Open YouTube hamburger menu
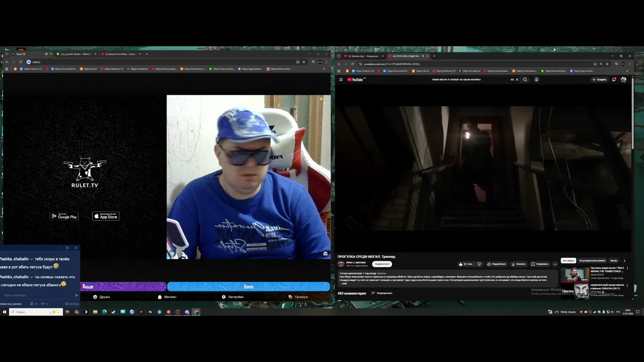This screenshot has height=362, width=644. (x=341, y=79)
